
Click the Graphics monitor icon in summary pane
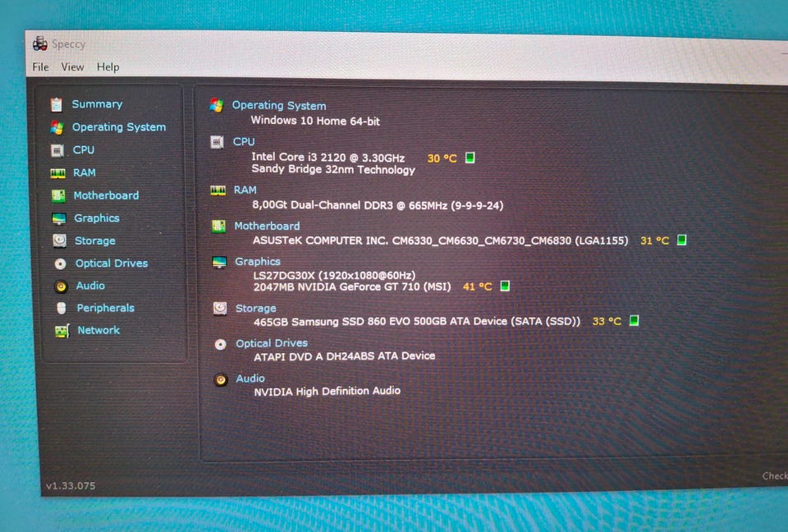(x=219, y=263)
